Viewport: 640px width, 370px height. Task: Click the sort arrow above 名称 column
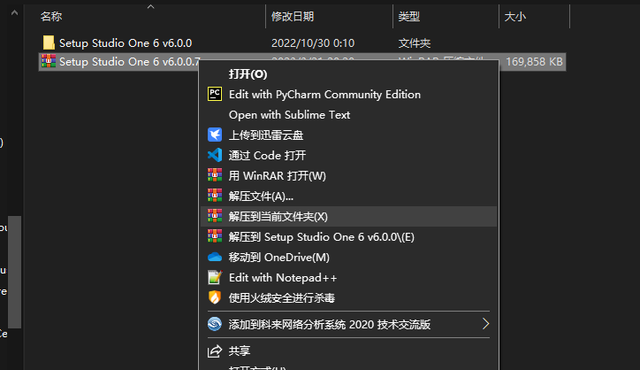(151, 7)
